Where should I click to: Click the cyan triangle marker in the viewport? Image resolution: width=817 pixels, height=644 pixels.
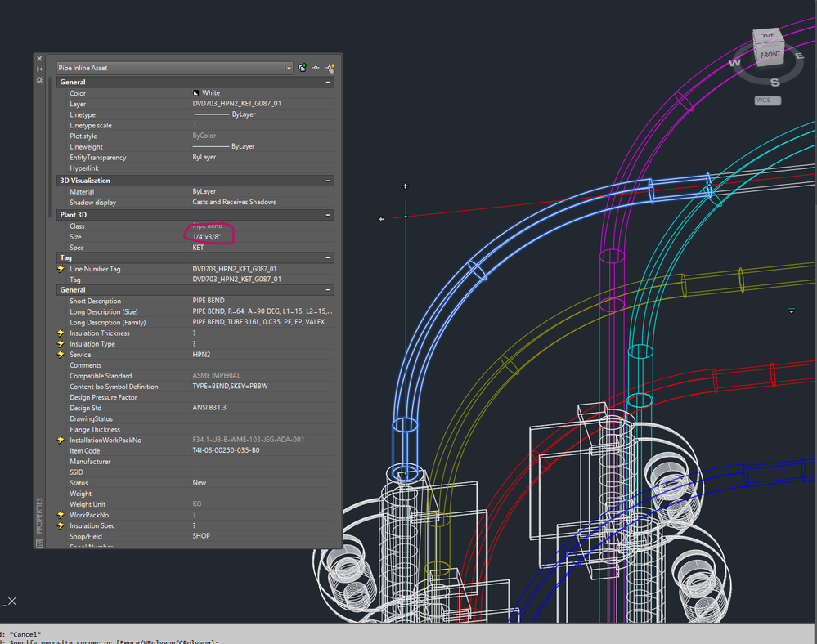coord(792,311)
